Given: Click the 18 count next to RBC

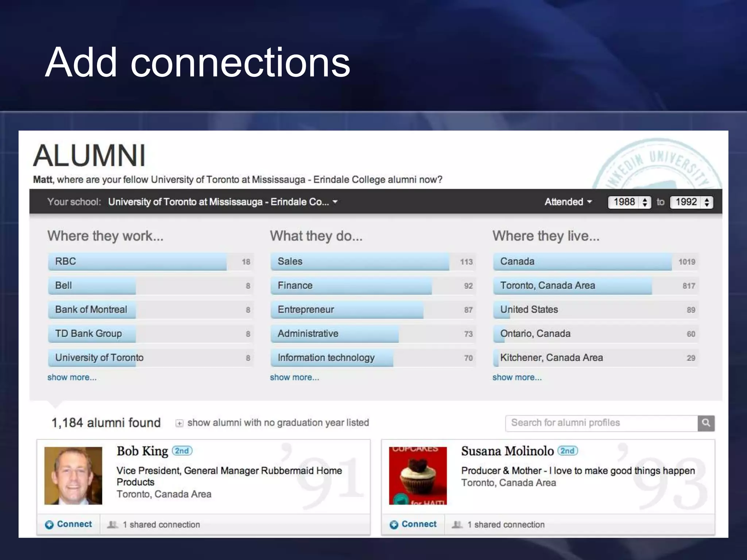Looking at the screenshot, I should 246,262.
